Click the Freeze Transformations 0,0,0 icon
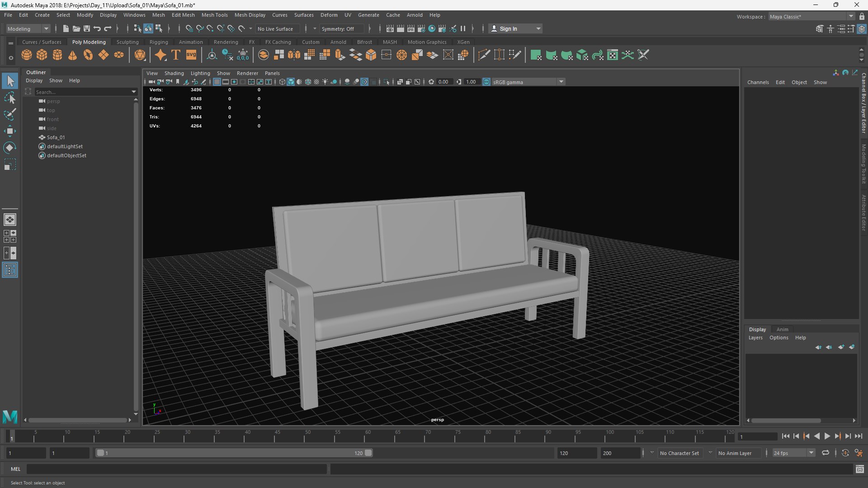This screenshot has width=868, height=488. pyautogui.click(x=243, y=55)
